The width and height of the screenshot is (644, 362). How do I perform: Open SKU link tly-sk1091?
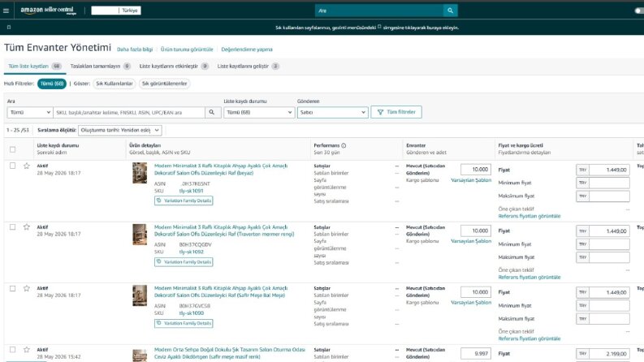tap(191, 191)
